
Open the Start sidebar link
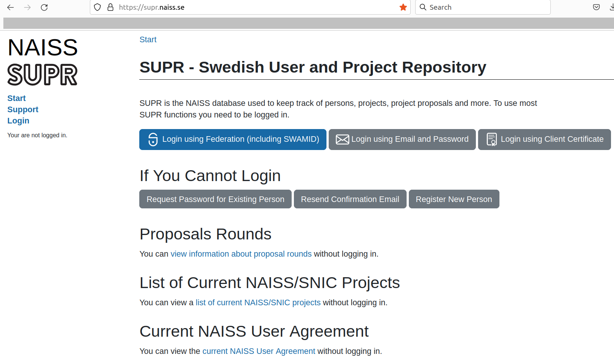tap(16, 98)
